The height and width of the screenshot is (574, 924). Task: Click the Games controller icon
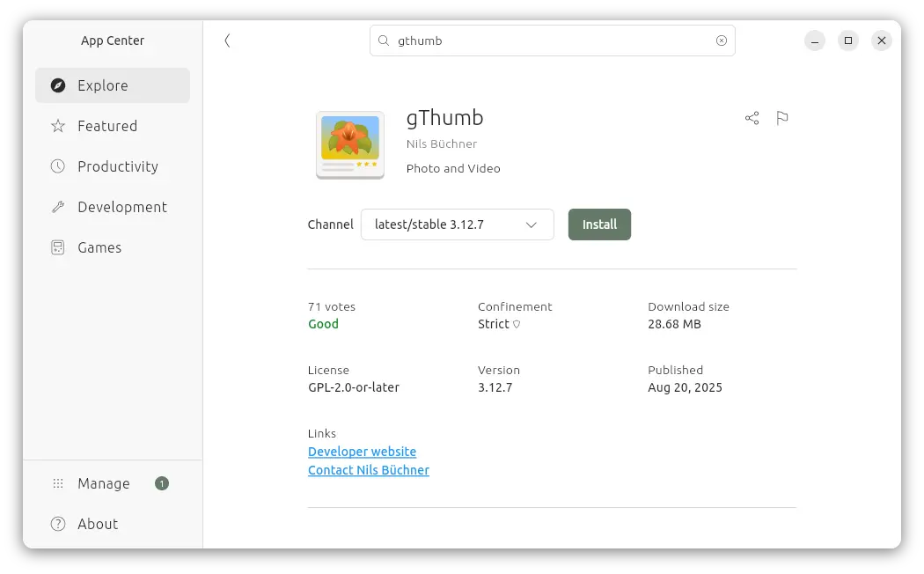click(x=58, y=247)
